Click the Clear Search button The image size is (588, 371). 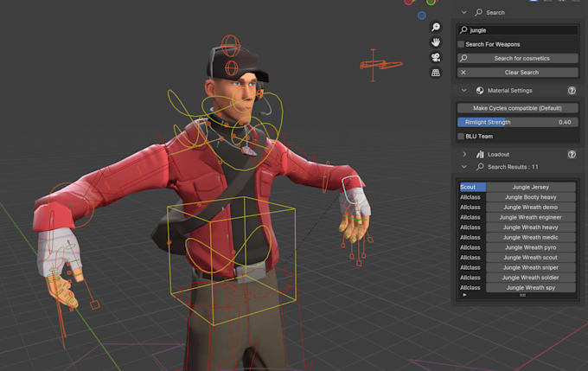[517, 73]
